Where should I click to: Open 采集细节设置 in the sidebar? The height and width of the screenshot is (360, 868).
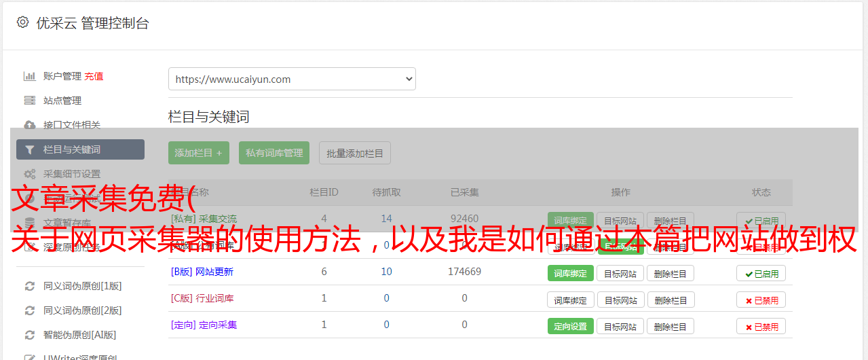pyautogui.click(x=72, y=174)
